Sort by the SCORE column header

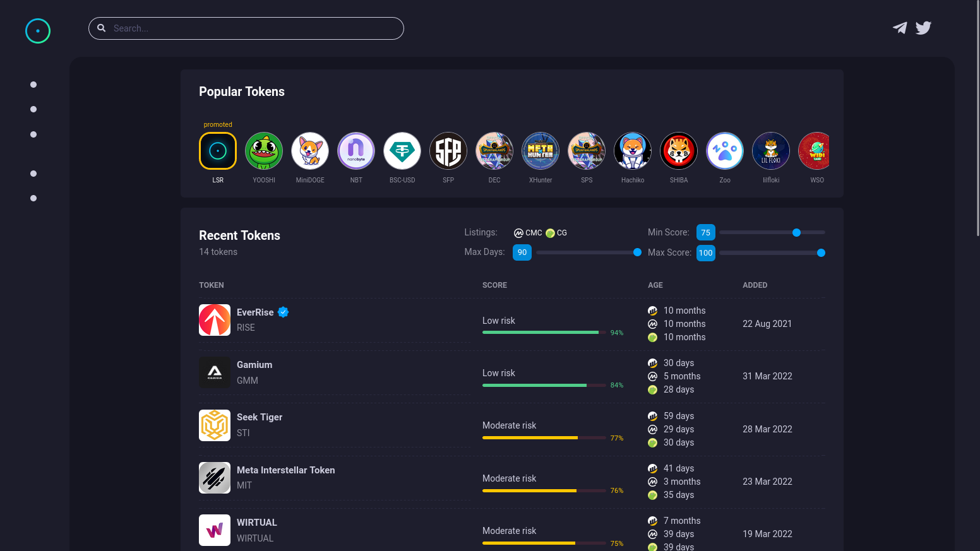pos(494,285)
